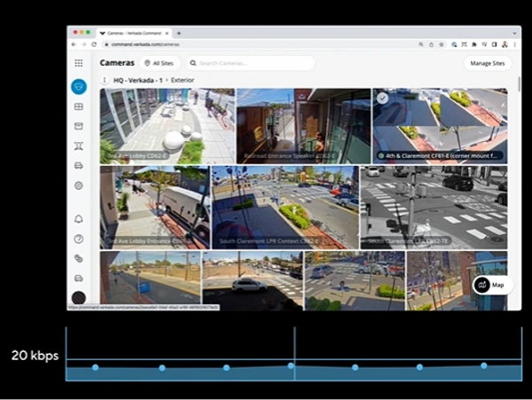The image size is (532, 400).
Task: Open the apps grid launcher icon
Action: point(78,63)
